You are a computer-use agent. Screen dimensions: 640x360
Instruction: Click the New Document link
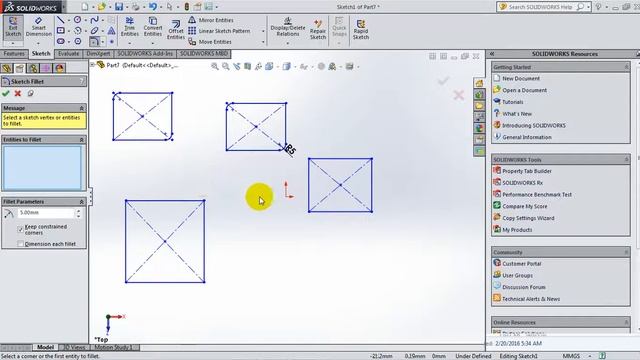click(x=520, y=78)
